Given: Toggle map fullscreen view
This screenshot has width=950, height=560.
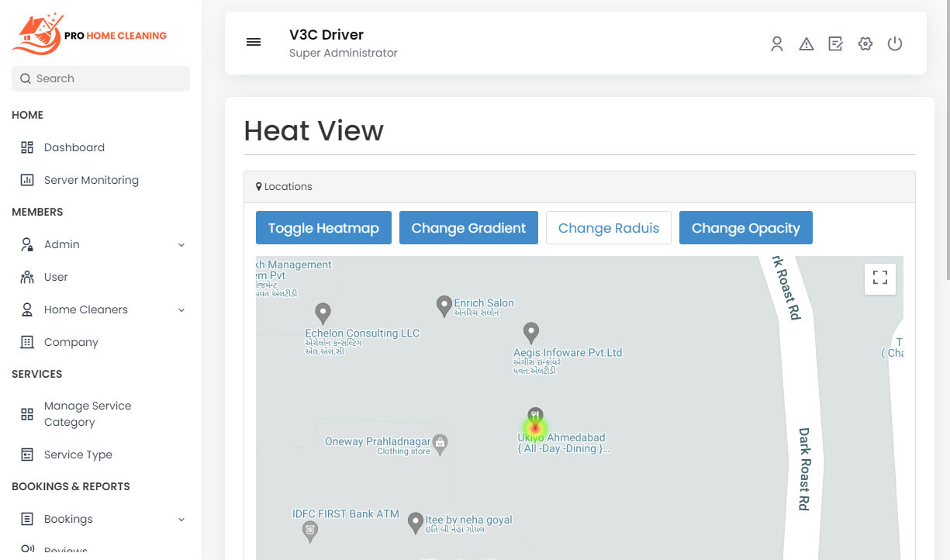Looking at the screenshot, I should click(879, 278).
